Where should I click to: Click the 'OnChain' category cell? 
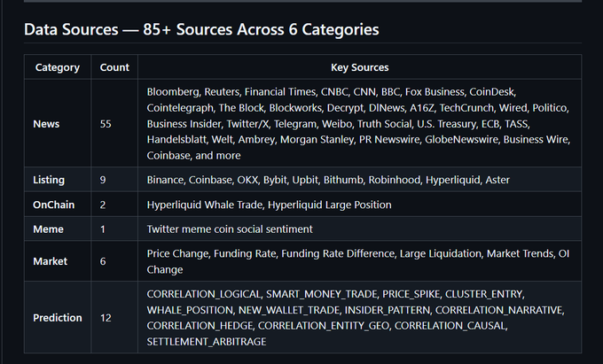58,205
